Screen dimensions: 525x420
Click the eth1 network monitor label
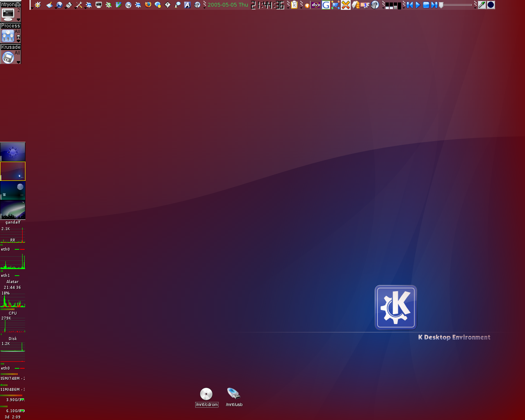[x=5, y=276]
